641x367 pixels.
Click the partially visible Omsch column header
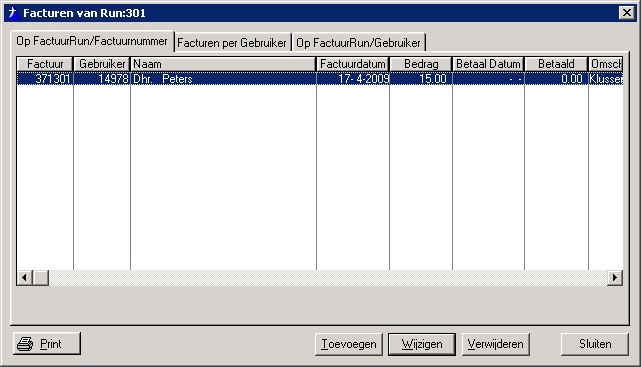606,64
